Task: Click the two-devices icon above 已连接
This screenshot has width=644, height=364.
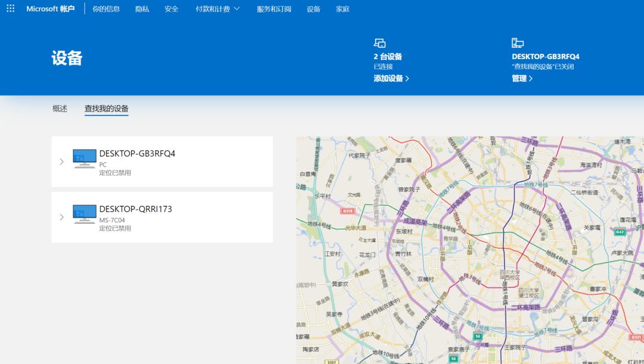Action: [380, 42]
